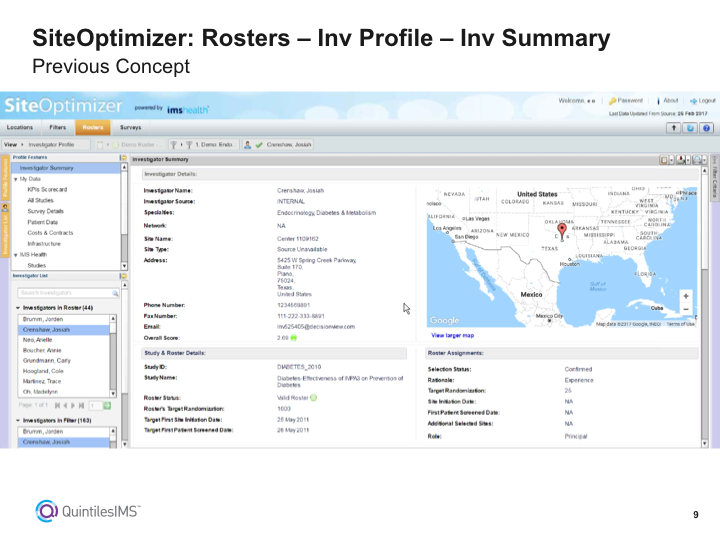Click the Crenshaw, Josiah investigator selector
The width and height of the screenshot is (720, 540).
(x=278, y=145)
